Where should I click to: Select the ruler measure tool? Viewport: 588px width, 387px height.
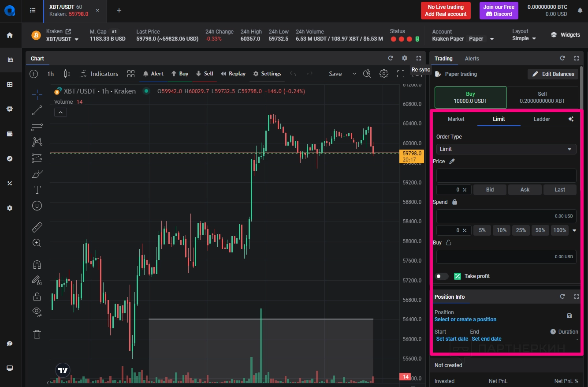click(37, 227)
